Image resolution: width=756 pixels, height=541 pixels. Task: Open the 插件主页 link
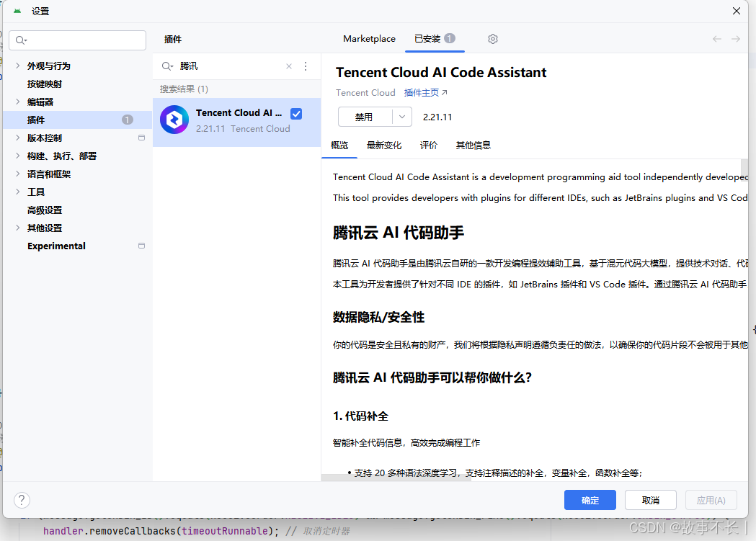pyautogui.click(x=425, y=92)
